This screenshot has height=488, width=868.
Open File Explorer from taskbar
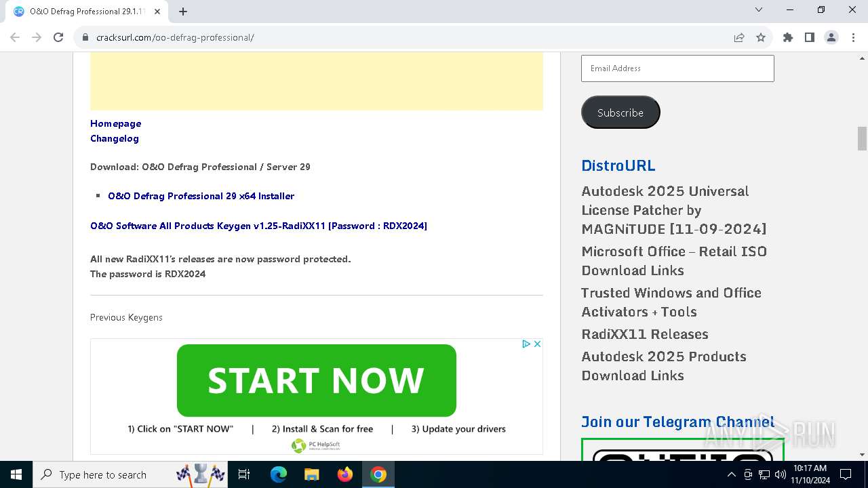click(x=312, y=474)
